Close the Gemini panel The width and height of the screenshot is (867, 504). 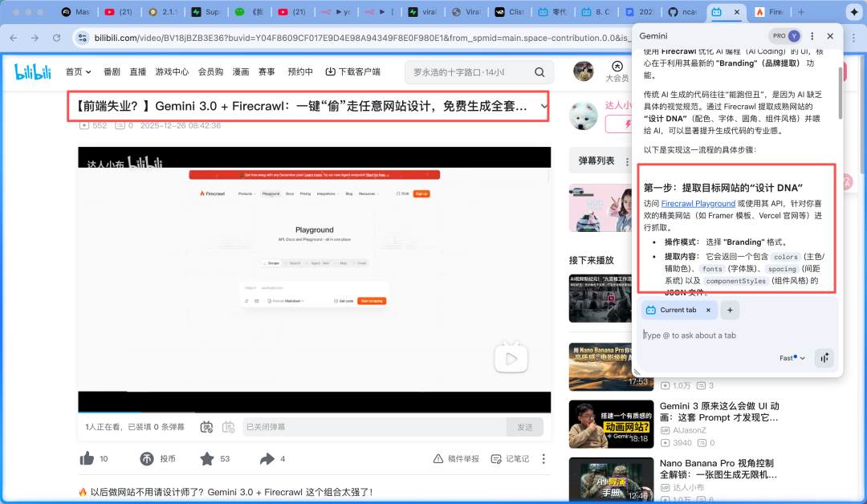[x=830, y=36]
